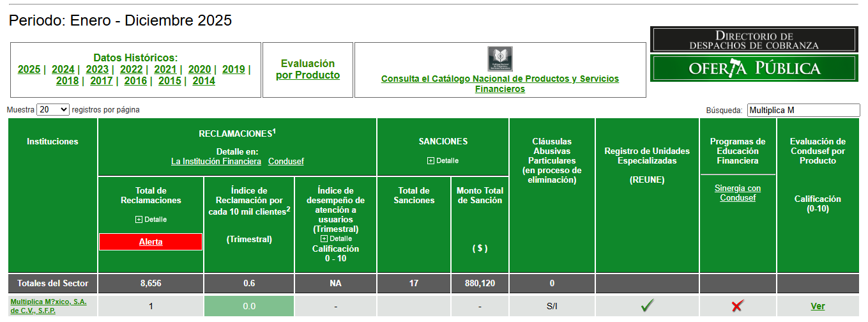Click the red Alerta button
This screenshot has height=322, width=868.
tap(151, 242)
